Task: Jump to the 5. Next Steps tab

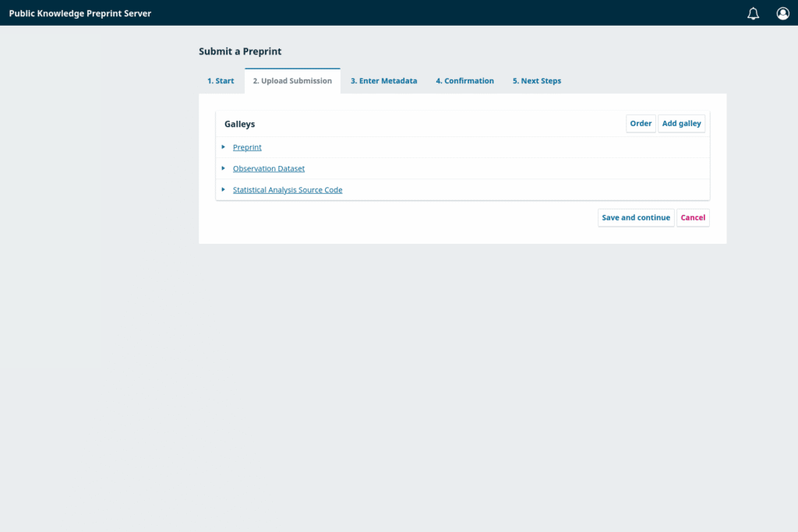Action: pos(536,81)
